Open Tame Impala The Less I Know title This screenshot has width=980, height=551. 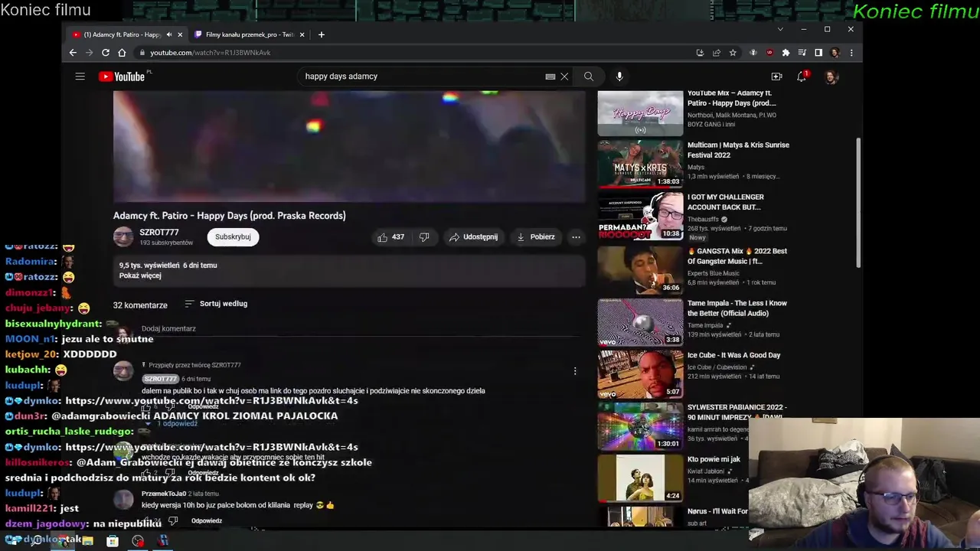point(737,308)
